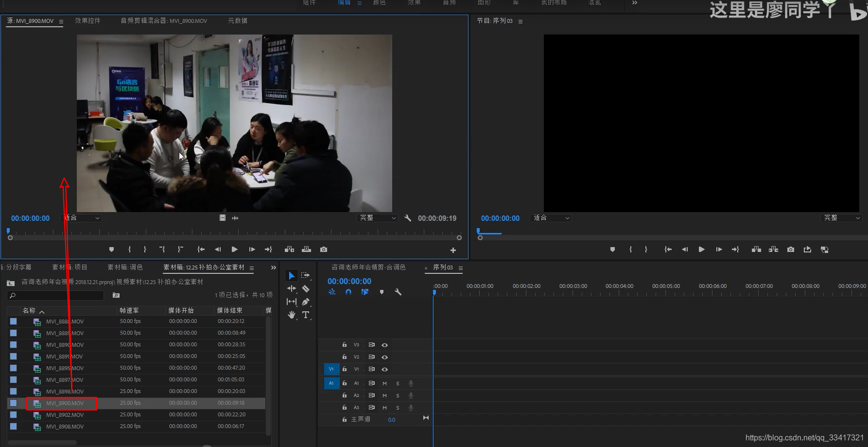Select the Type tool
The height and width of the screenshot is (447, 868).
click(305, 315)
